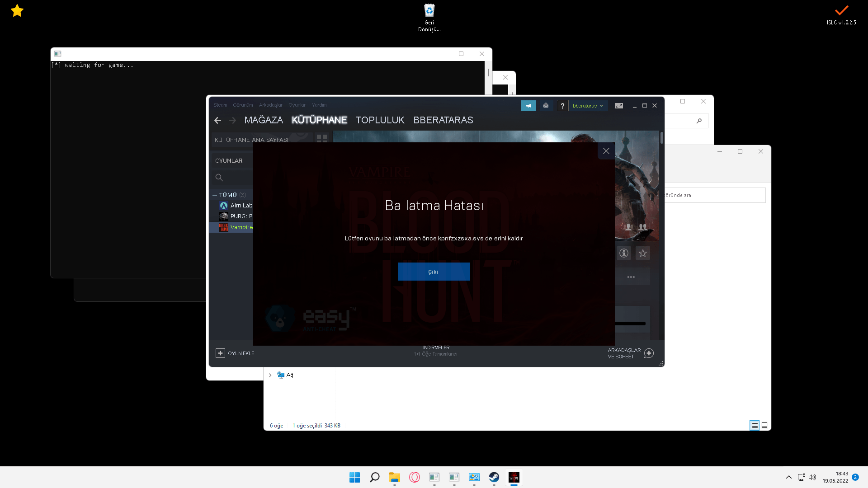Screen dimensions: 868x488
Task: Open the Vampire game taskbar icon
Action: tap(514, 477)
